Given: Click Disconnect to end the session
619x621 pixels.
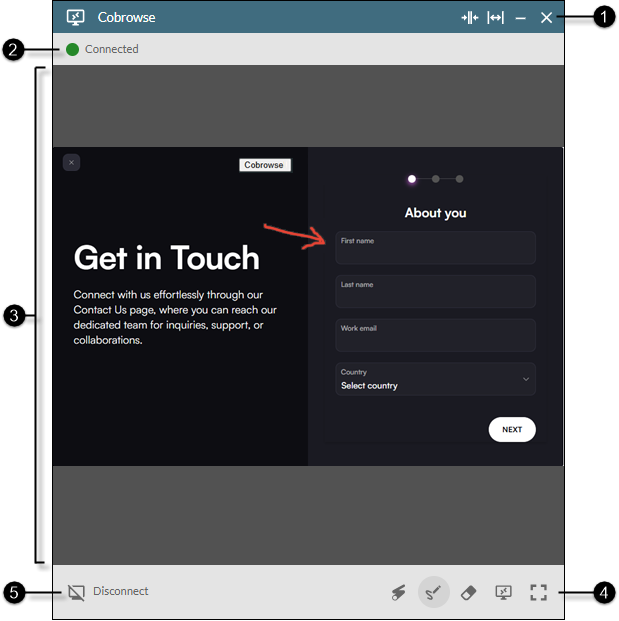Looking at the screenshot, I should pyautogui.click(x=120, y=591).
